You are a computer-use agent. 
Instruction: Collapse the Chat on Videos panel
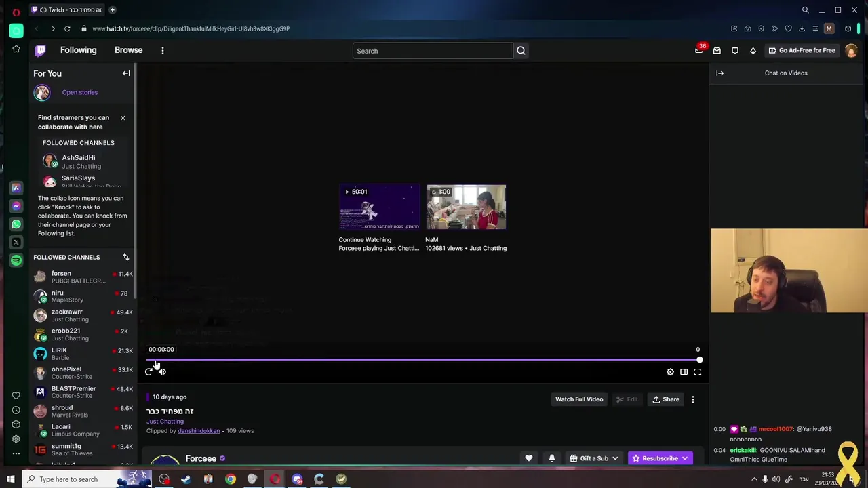(720, 73)
